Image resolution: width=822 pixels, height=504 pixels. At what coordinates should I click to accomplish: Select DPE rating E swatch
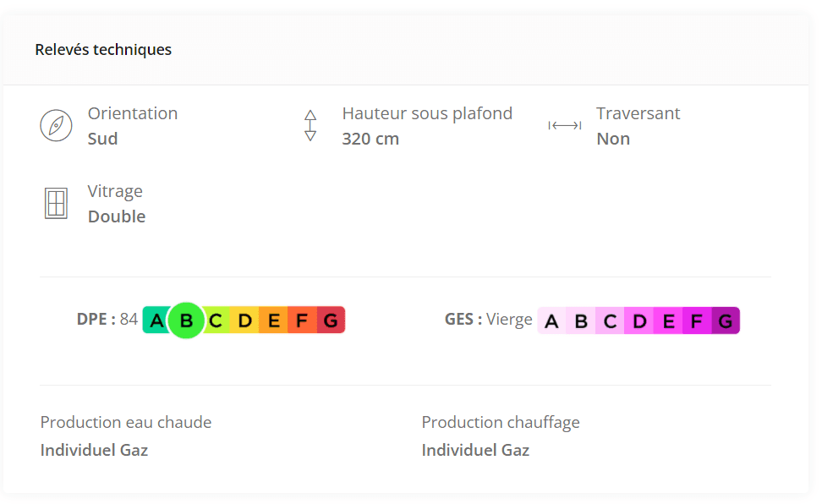click(x=273, y=320)
